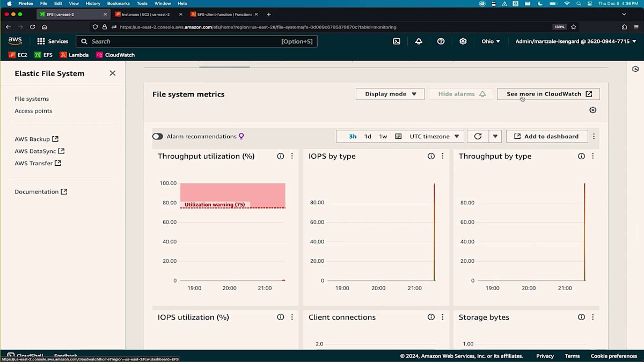Open the AWS Transfer external link
The width and height of the screenshot is (644, 362).
point(38,163)
